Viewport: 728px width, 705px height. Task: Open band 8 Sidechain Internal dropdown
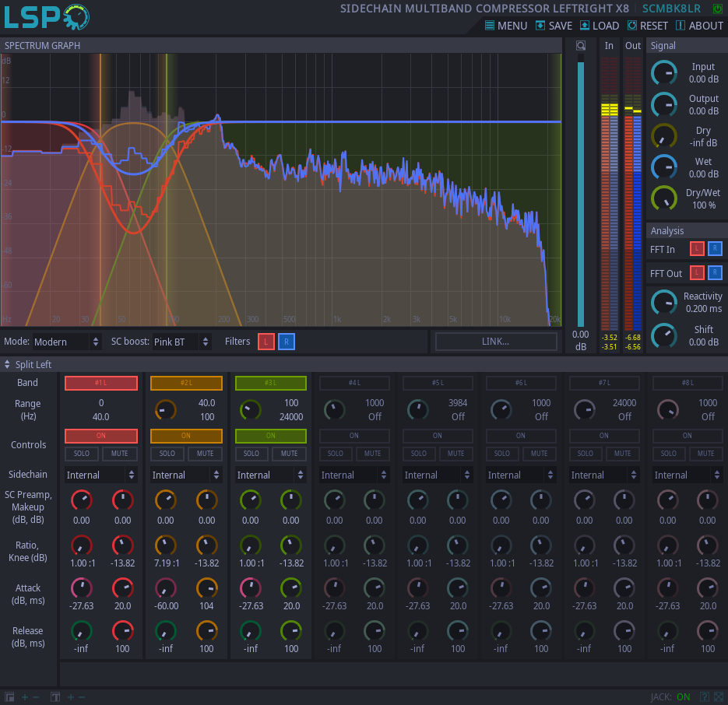pos(688,475)
